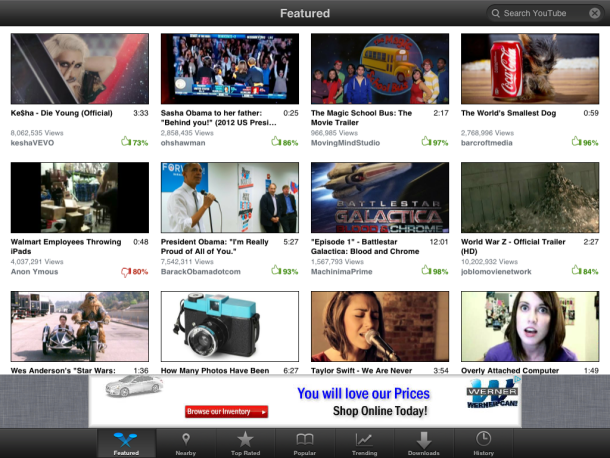Click thumbs-up icon showing 97%
This screenshot has width=610, height=458.
426,141
